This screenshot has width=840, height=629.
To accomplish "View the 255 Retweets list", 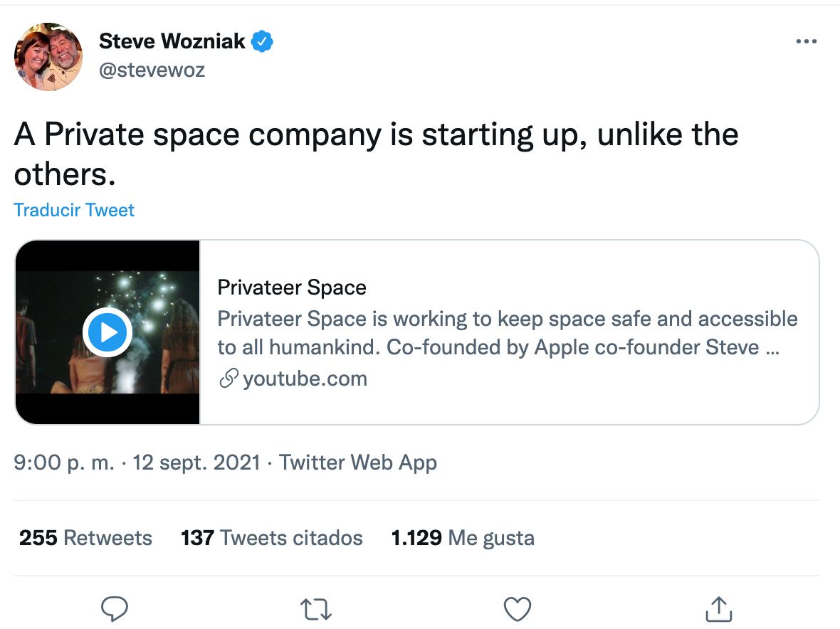I will click(85, 537).
